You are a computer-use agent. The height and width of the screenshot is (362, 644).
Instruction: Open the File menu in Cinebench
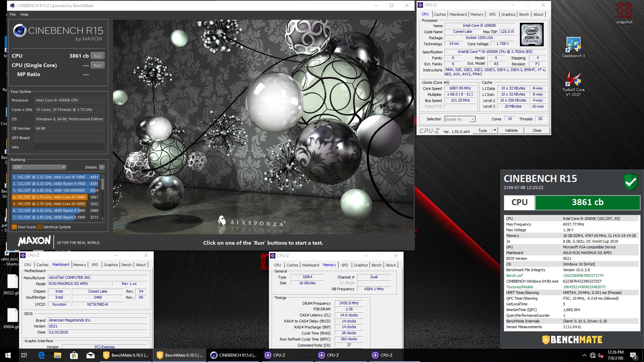[x=13, y=14]
